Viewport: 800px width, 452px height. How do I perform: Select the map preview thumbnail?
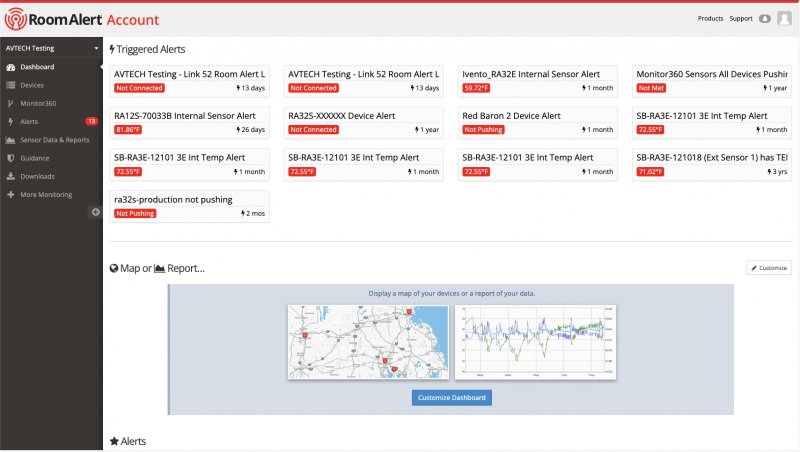click(368, 342)
